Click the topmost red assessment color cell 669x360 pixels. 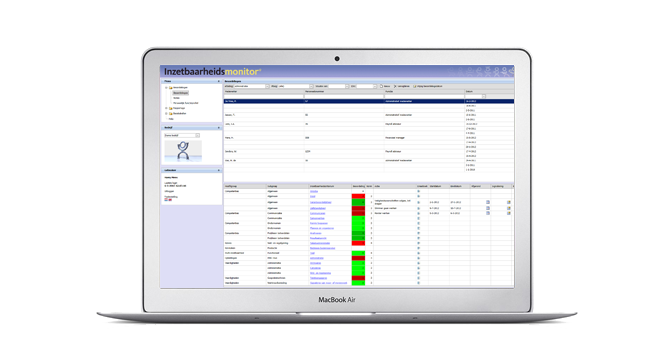(358, 196)
